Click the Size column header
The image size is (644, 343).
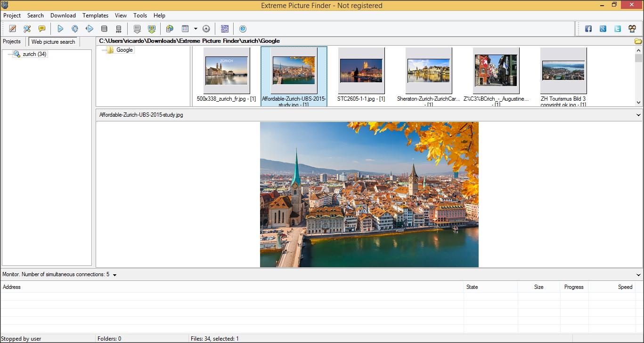click(539, 287)
